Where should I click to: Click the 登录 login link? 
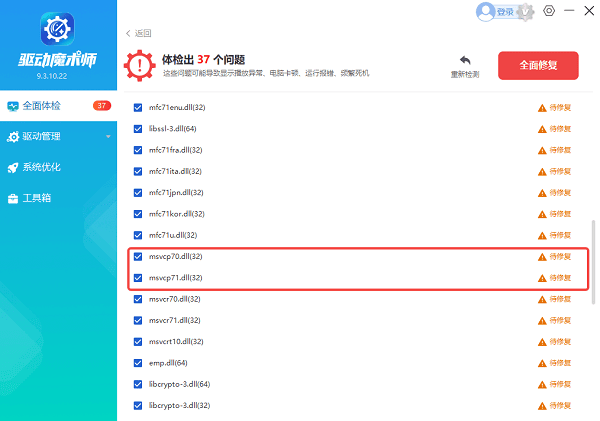pos(505,12)
